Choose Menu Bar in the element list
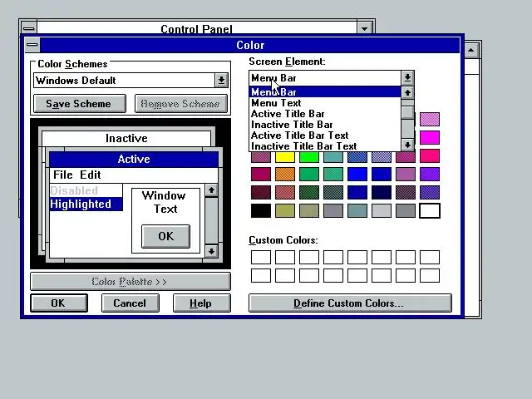Viewport: 532px width, 399px height. tap(325, 92)
